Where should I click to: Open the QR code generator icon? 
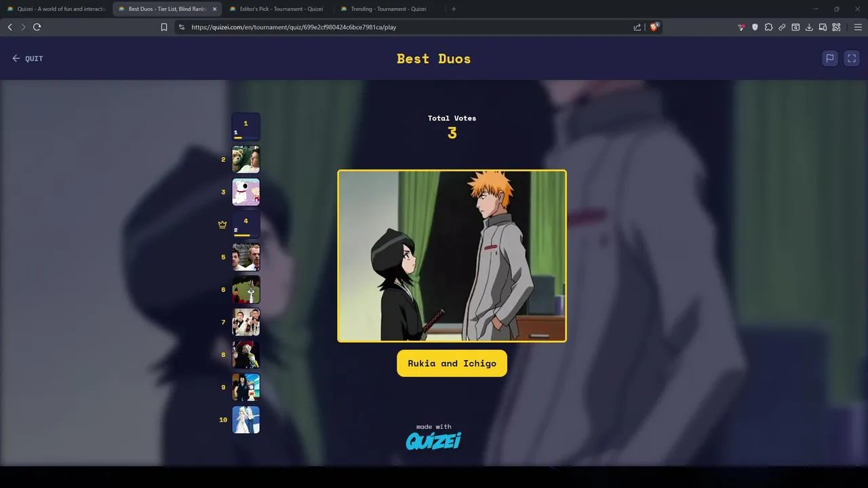point(836,27)
